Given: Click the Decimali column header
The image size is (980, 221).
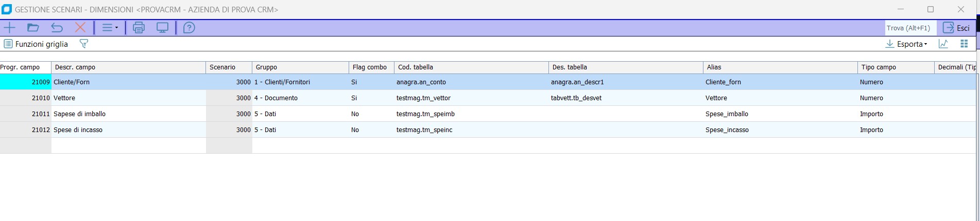Looking at the screenshot, I should (955, 67).
